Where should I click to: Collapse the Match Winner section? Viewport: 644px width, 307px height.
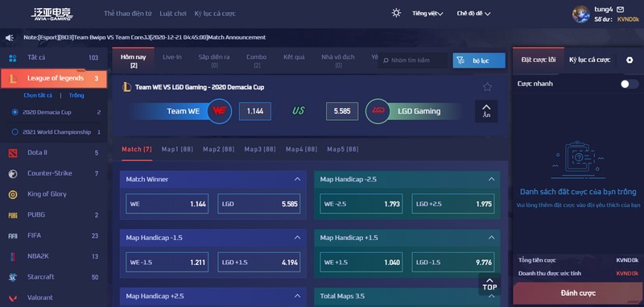(297, 179)
